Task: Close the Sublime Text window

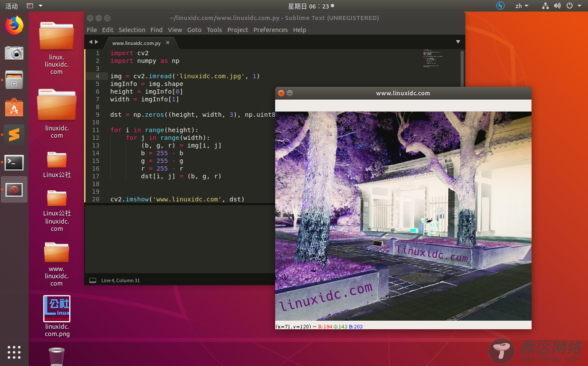Action: 90,18
